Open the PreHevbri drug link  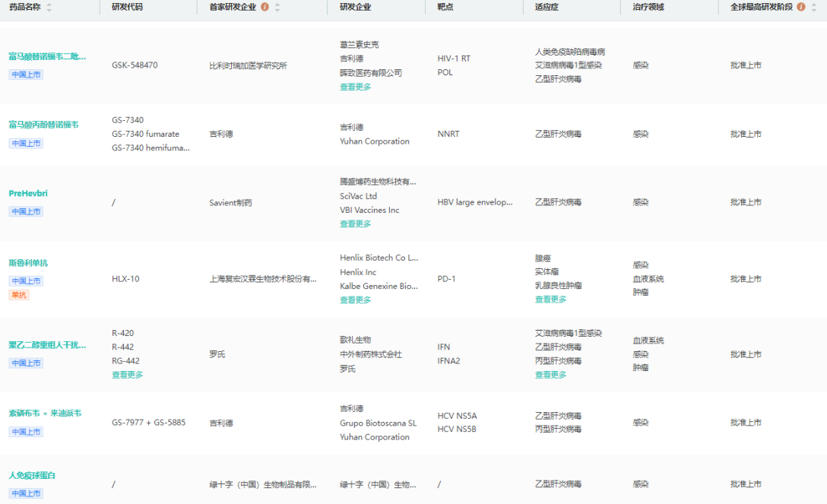tap(28, 194)
